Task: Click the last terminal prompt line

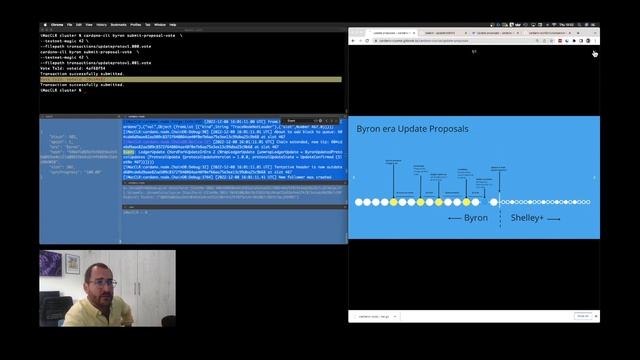Action: (61, 90)
